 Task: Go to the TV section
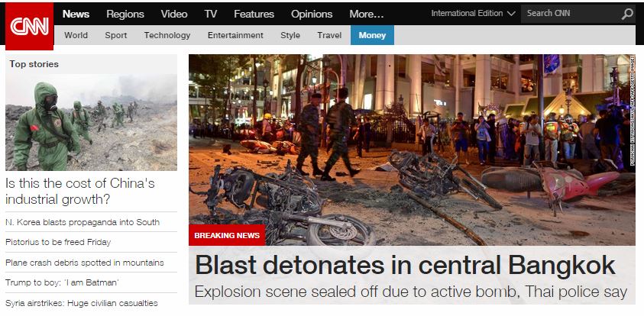point(211,14)
